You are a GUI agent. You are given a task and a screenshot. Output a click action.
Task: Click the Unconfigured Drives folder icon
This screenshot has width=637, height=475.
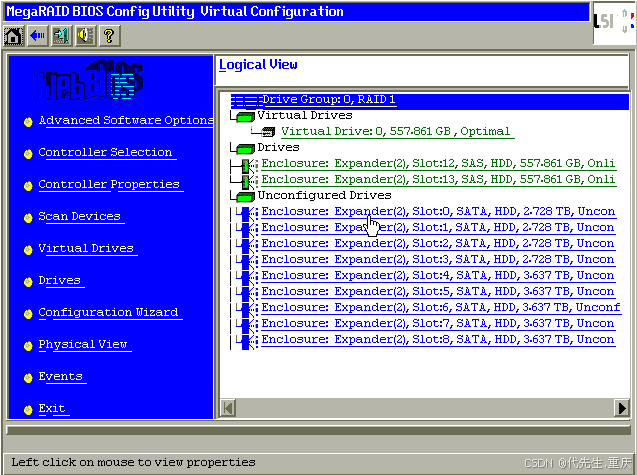pyautogui.click(x=245, y=197)
